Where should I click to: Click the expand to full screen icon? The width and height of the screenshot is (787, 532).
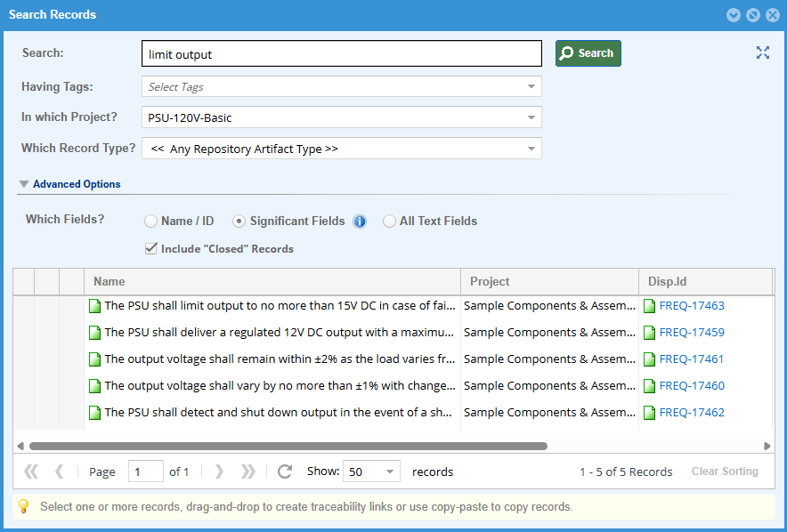point(762,52)
